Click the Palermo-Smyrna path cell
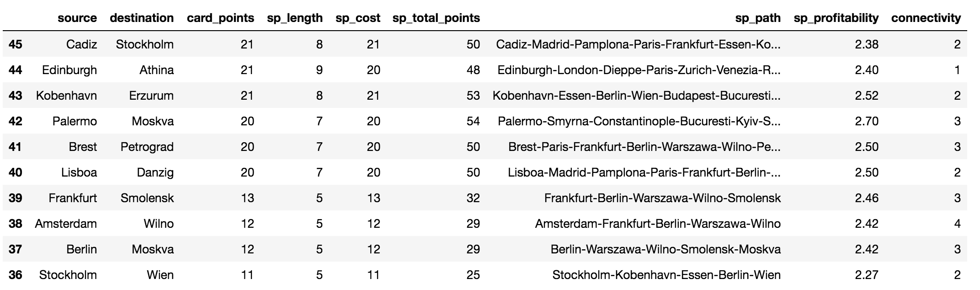980x290 pixels. point(639,121)
